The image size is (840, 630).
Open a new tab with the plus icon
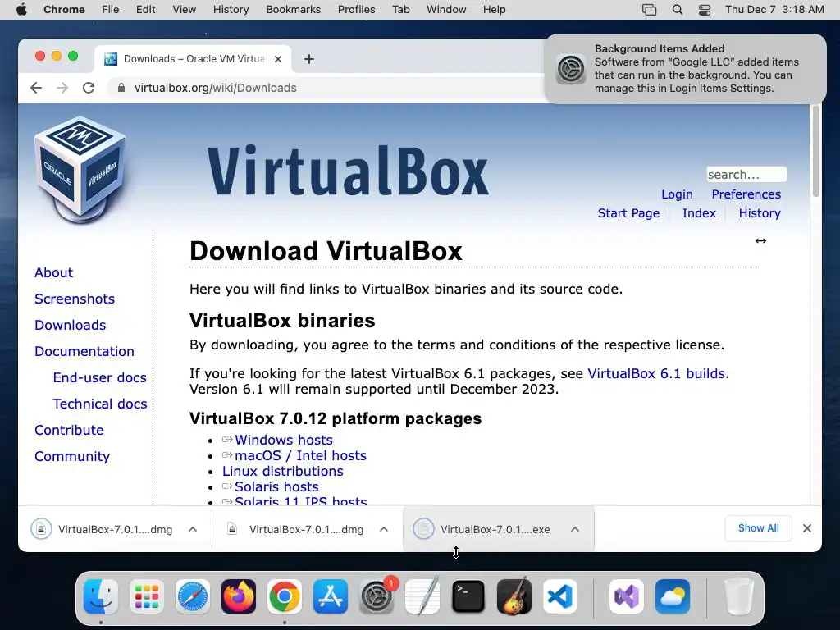tap(309, 59)
